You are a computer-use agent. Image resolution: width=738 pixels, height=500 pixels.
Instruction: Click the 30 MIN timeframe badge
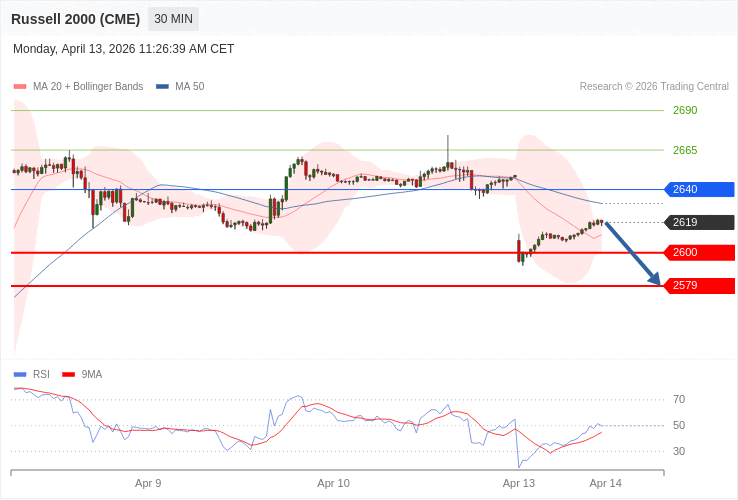pos(173,19)
